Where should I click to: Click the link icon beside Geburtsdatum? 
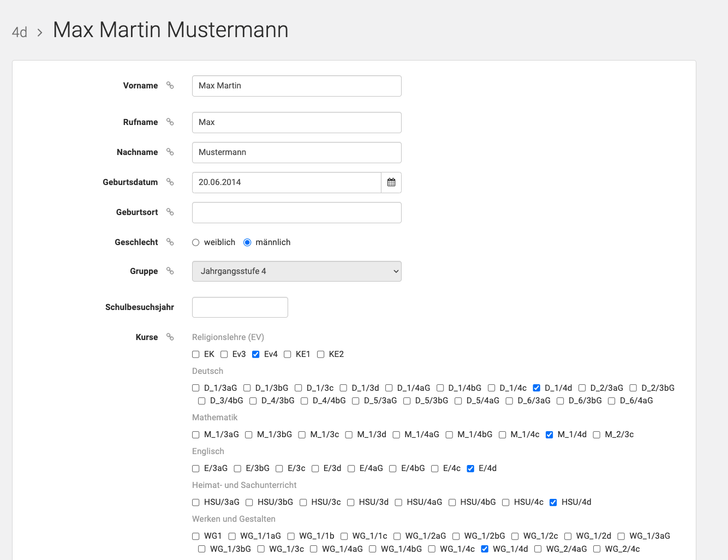click(170, 182)
